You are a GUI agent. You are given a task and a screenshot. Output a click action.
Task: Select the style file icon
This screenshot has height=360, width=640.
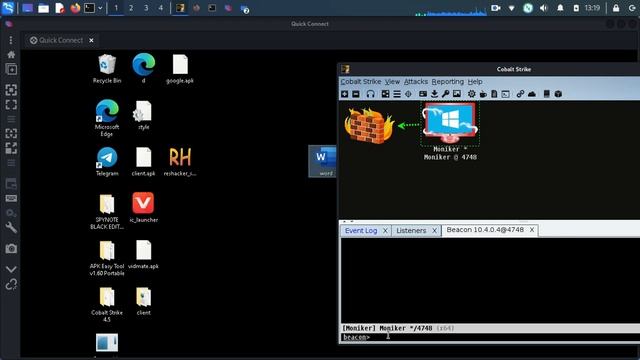point(143,115)
